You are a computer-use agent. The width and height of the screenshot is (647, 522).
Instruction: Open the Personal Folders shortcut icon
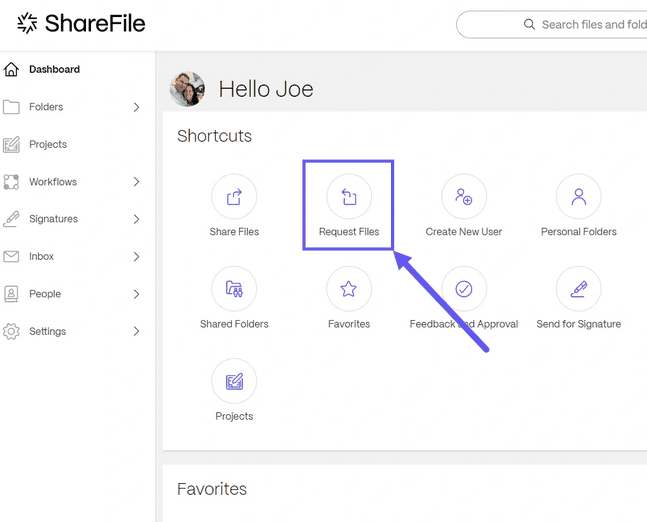tap(579, 196)
